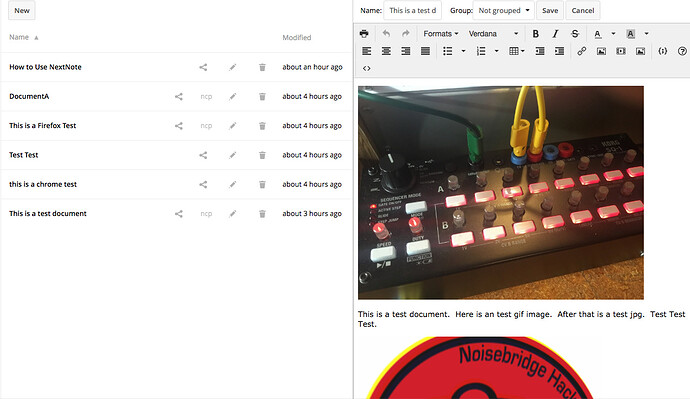Toggle strikethrough formatting
The width and height of the screenshot is (690, 399).
pos(575,33)
